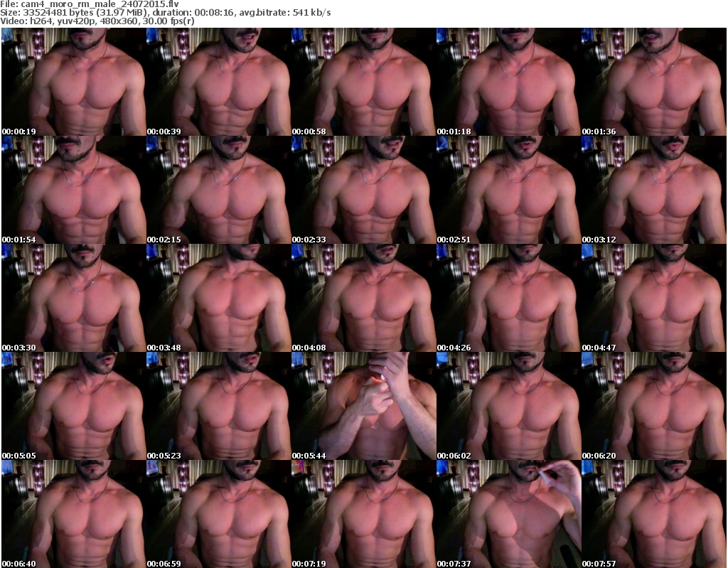This screenshot has height=568, width=728.
Task: Click the thumbnail labeled 00:03:48
Action: click(x=218, y=298)
